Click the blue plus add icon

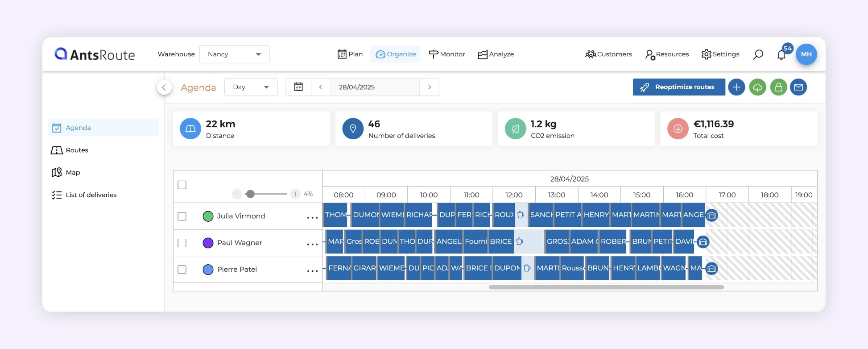(x=736, y=87)
